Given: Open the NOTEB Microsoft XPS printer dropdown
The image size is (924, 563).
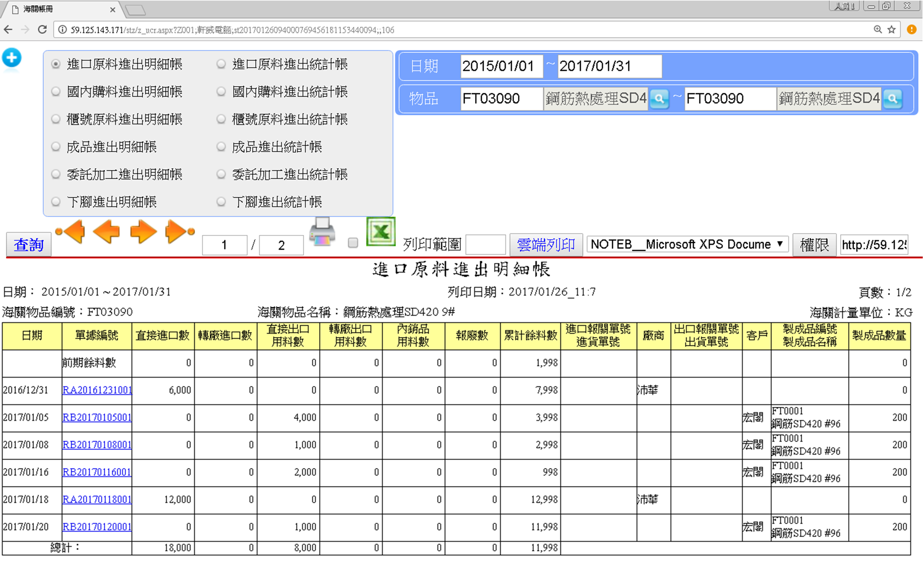Looking at the screenshot, I should (x=687, y=245).
